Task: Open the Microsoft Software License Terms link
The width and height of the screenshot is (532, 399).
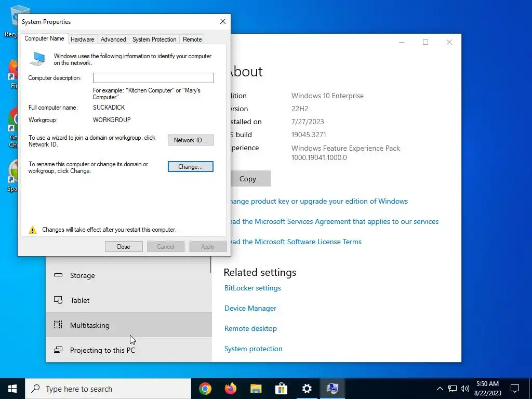Action: point(296,242)
